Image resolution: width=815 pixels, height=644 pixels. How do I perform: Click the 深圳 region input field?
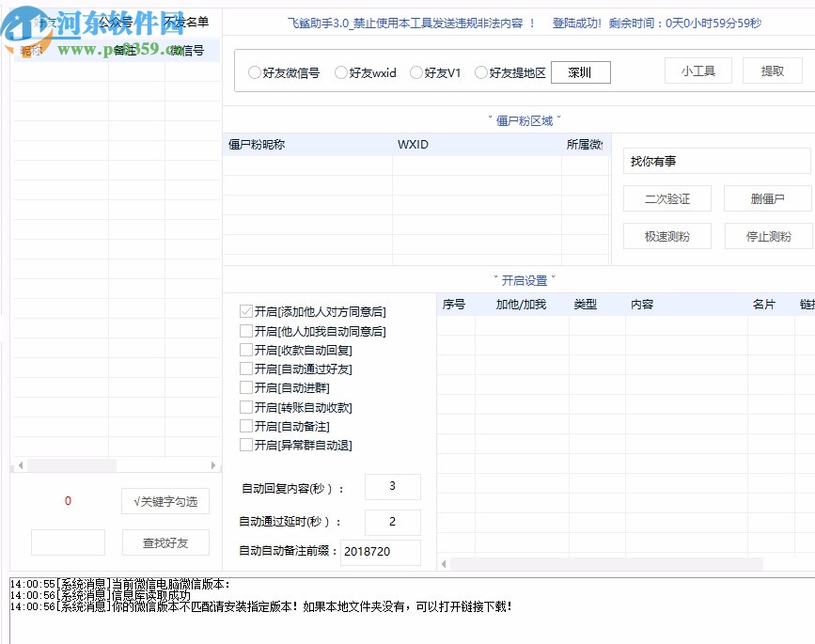[581, 72]
